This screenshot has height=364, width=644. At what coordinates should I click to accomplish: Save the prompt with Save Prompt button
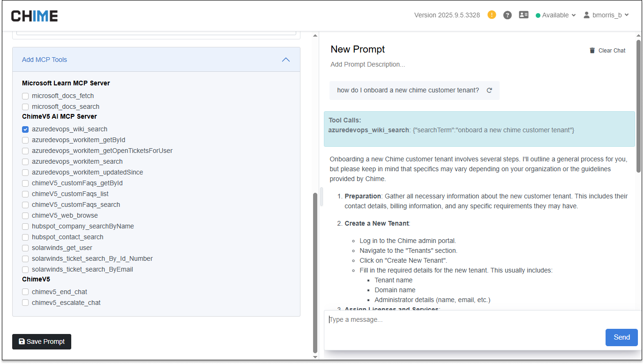[42, 341]
